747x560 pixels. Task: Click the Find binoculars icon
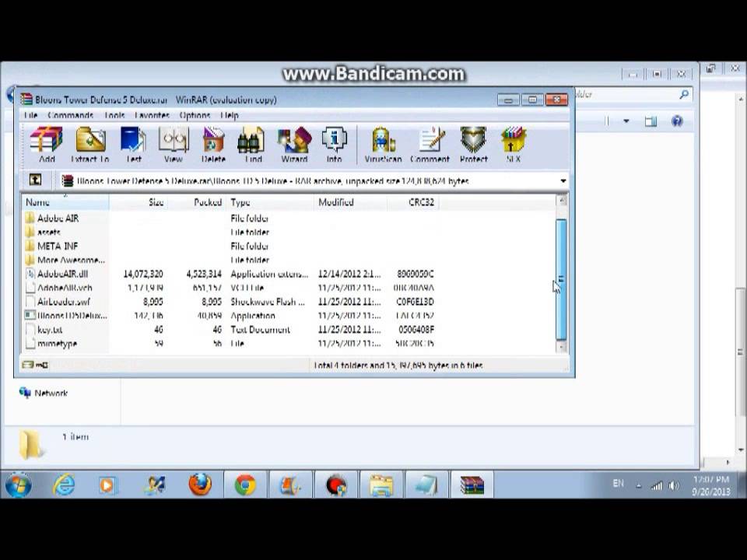pyautogui.click(x=252, y=145)
